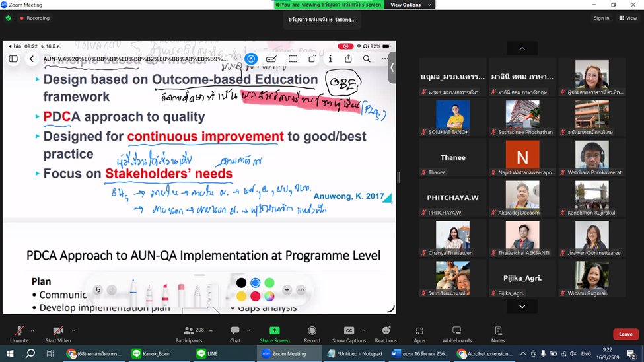This screenshot has width=644, height=362.
Task: Click the Record button icon
Action: [x=312, y=331]
